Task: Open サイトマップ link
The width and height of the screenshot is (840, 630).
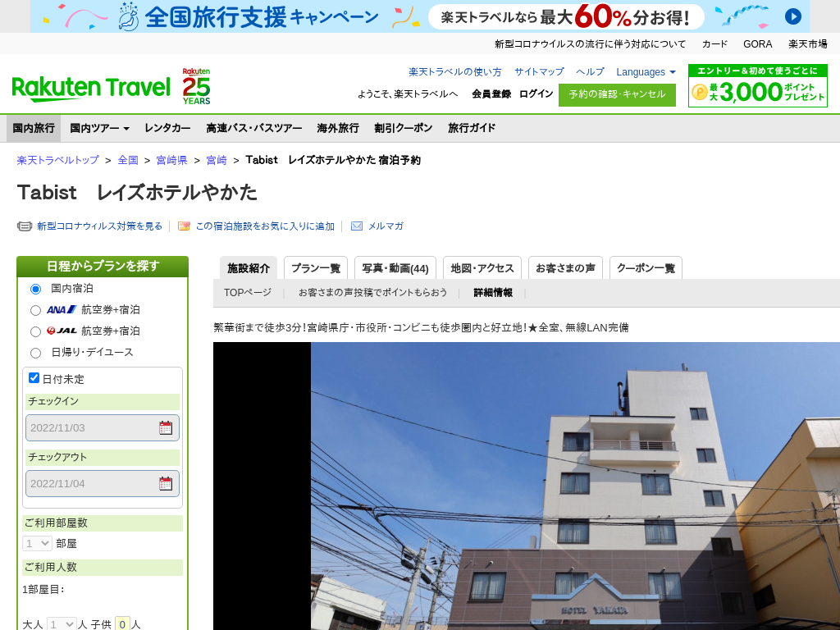Action: coord(539,72)
